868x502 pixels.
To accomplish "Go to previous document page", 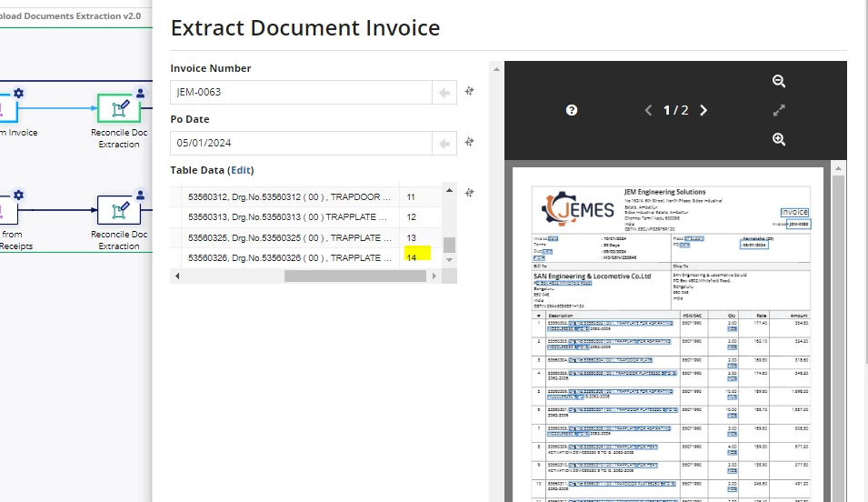I will coord(648,110).
